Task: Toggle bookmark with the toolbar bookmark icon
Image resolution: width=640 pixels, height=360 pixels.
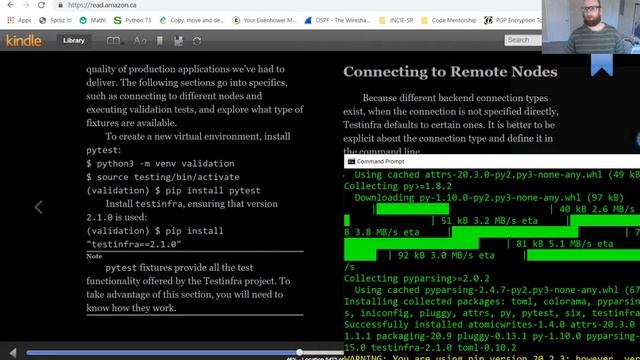Action: pos(160,41)
